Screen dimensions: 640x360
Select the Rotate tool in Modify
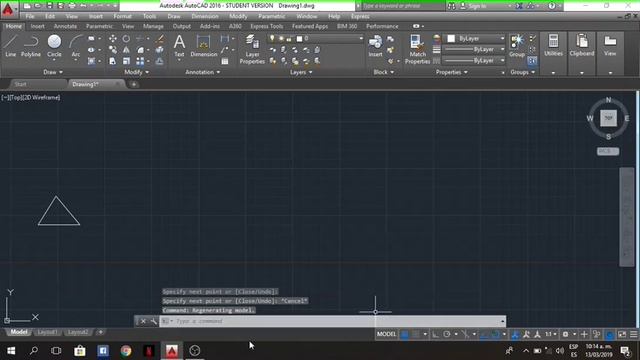[x=126, y=38]
